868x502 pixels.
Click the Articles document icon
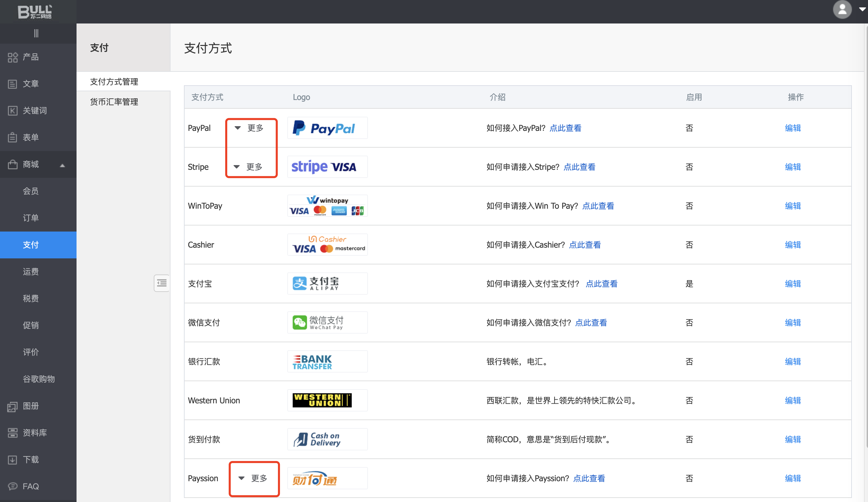click(13, 84)
